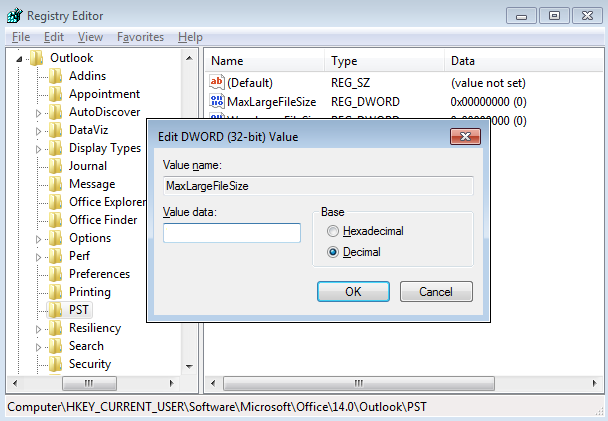The image size is (608, 421).
Task: Click the PST folder icon
Action: tap(56, 310)
